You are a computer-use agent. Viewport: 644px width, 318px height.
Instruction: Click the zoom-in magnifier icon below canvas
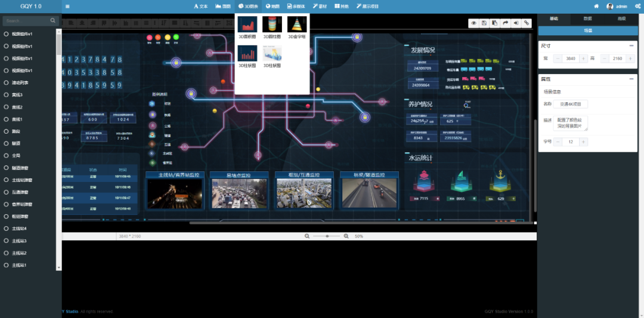tap(346, 236)
